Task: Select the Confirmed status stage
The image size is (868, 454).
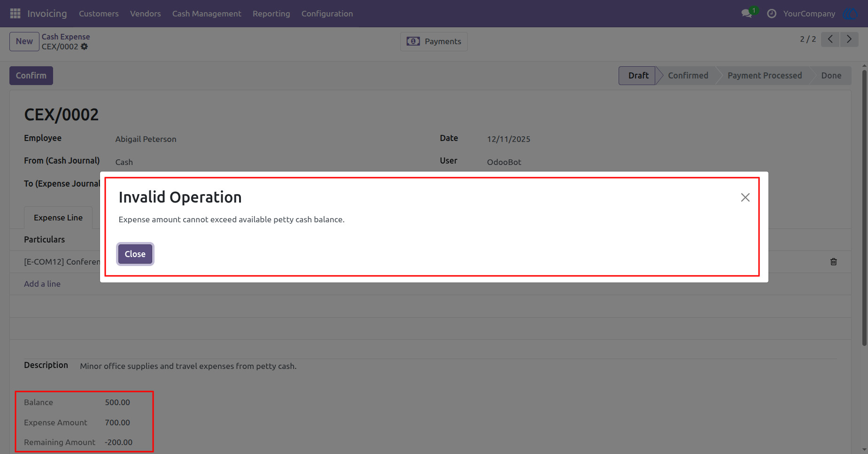Action: 688,76
